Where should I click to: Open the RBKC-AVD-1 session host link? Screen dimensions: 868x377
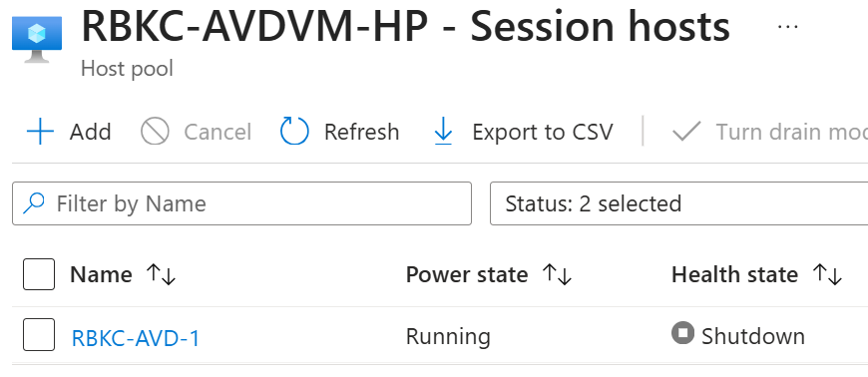tap(136, 338)
